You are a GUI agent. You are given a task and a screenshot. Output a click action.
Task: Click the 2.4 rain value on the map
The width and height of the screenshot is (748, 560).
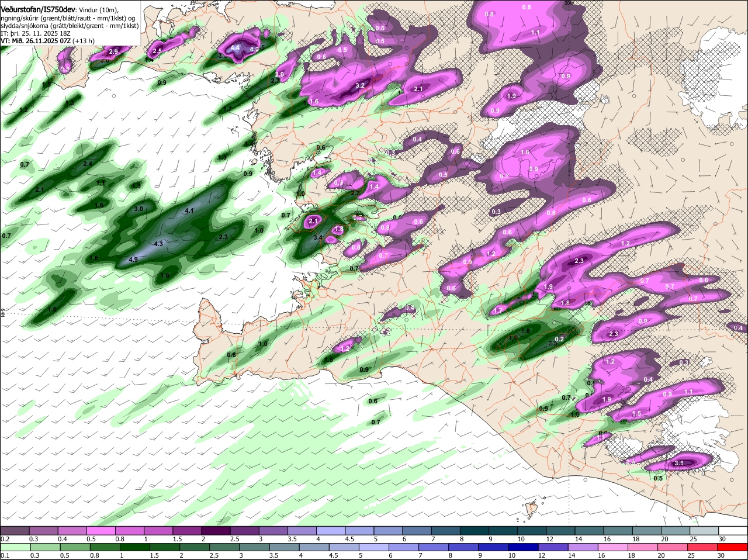(88, 164)
